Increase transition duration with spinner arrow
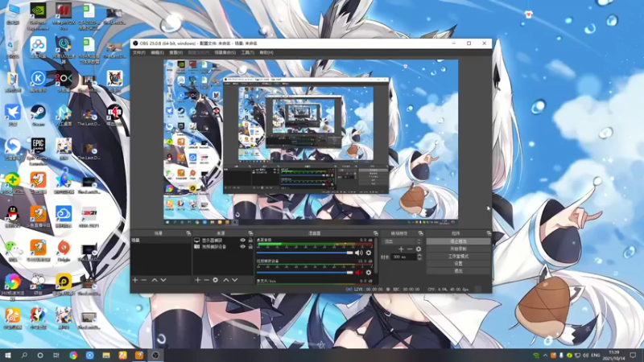Image resolution: width=644 pixels, height=362 pixels. (419, 255)
